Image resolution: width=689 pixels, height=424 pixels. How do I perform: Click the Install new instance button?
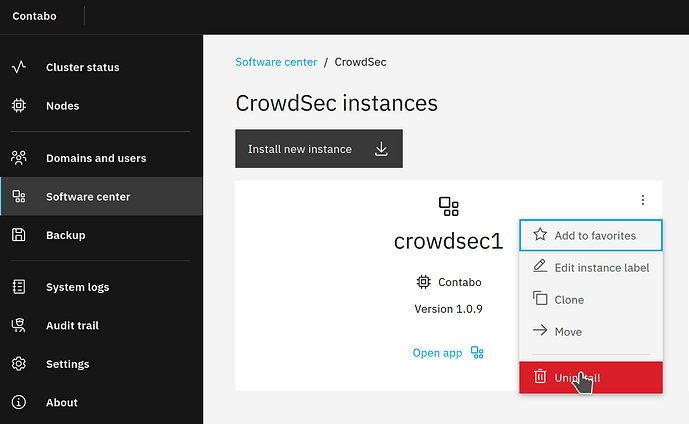click(319, 149)
